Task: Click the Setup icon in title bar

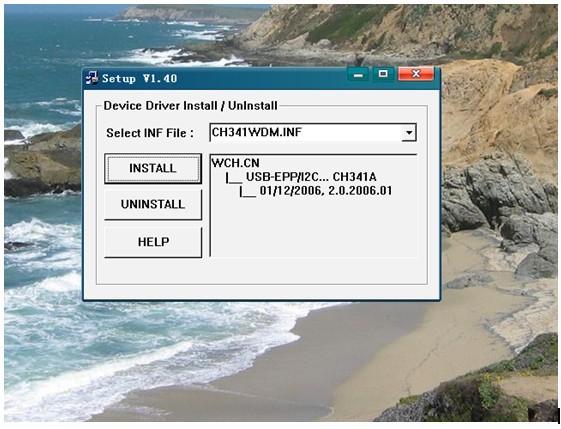Action: 92,78
